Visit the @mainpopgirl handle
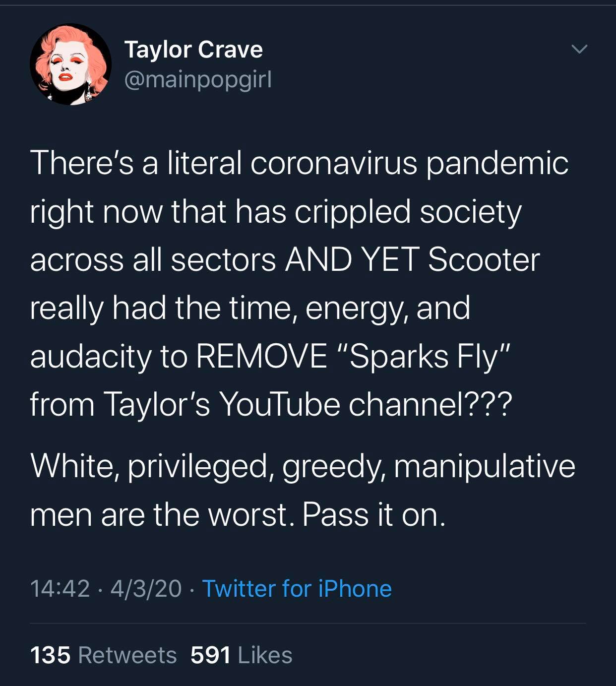 tap(198, 79)
